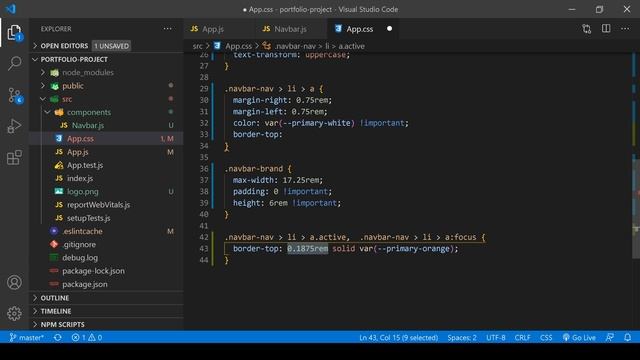Viewport: 640px width, 360px height.
Task: Open .eslintcache file
Action: coord(82,231)
